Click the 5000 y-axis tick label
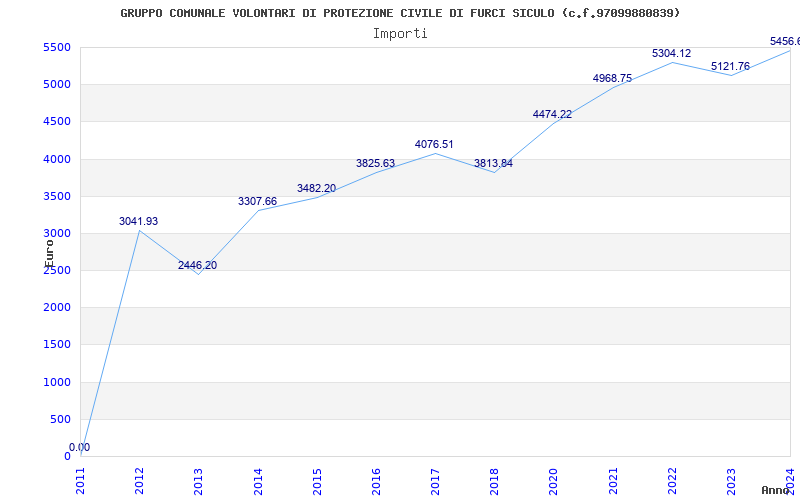The width and height of the screenshot is (800, 500). click(57, 85)
